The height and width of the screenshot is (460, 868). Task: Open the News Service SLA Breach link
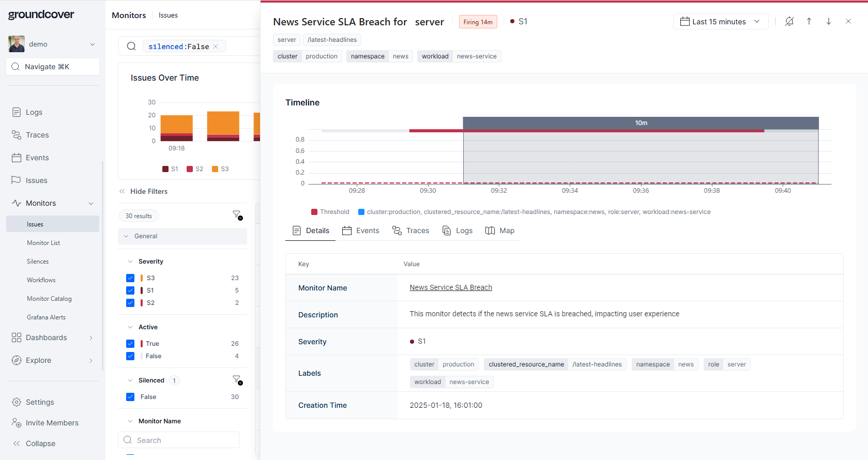pyautogui.click(x=451, y=287)
